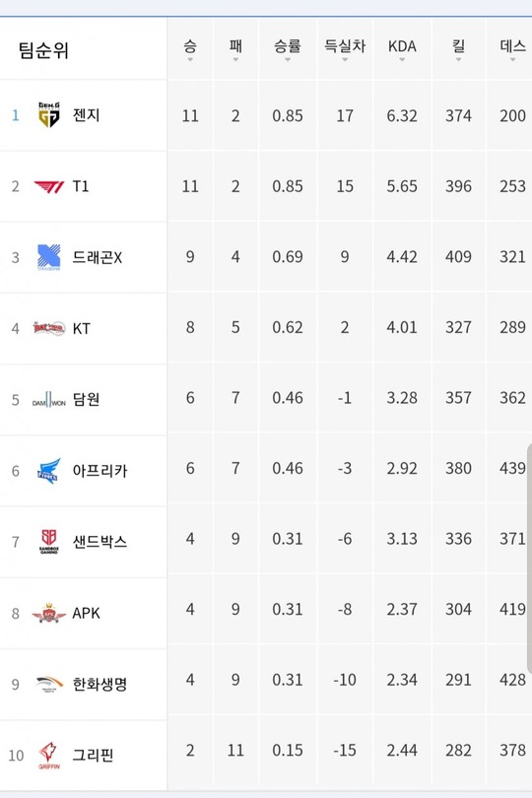Click the KT Rolster logo icon

coord(49,328)
